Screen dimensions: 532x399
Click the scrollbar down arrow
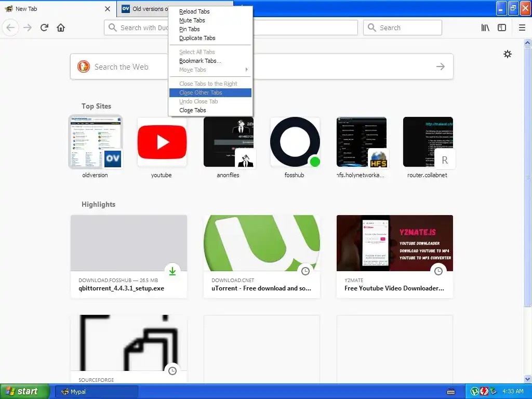(x=528, y=379)
